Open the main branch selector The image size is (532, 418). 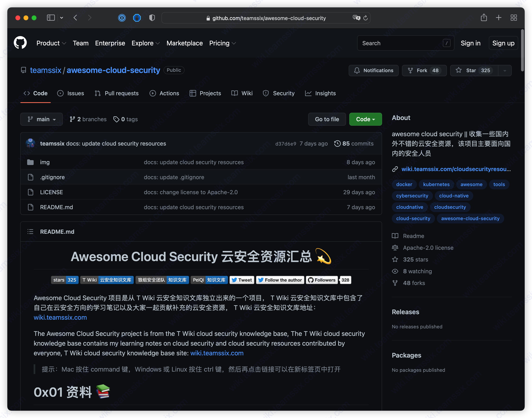pos(41,119)
